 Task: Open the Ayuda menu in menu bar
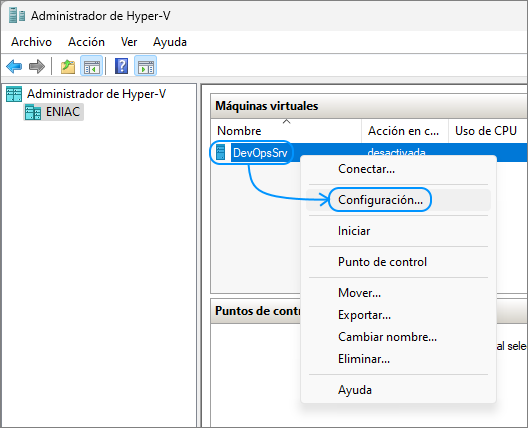[170, 42]
